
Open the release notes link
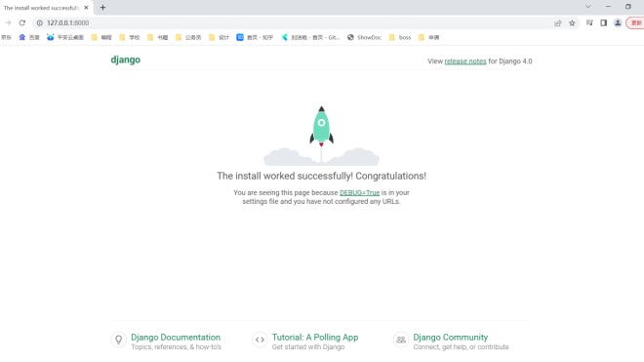coord(465,61)
